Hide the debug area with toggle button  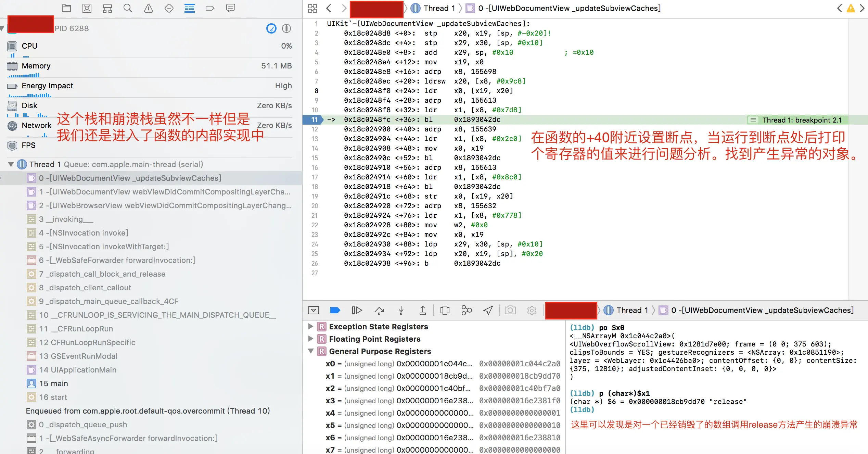(x=314, y=310)
